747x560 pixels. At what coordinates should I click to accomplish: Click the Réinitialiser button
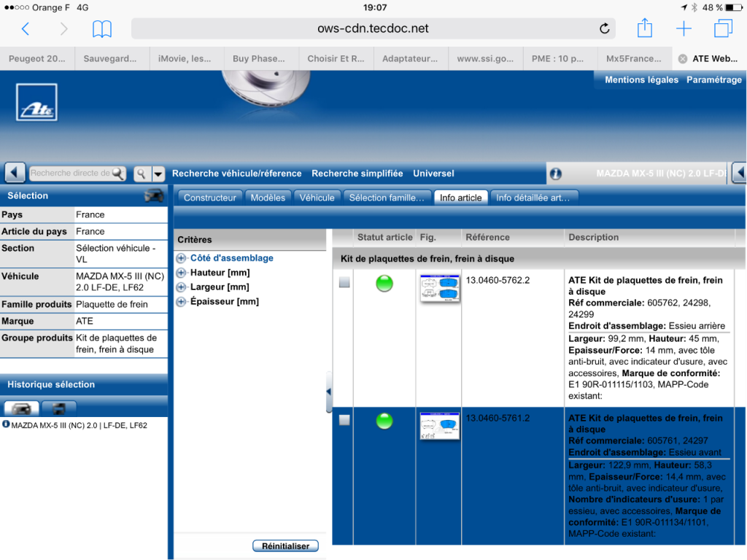coord(286,546)
